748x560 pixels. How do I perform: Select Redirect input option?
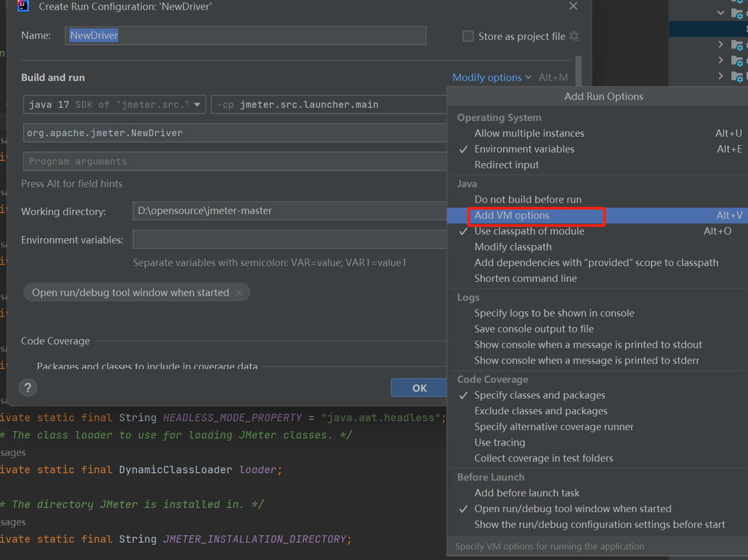pos(597,165)
